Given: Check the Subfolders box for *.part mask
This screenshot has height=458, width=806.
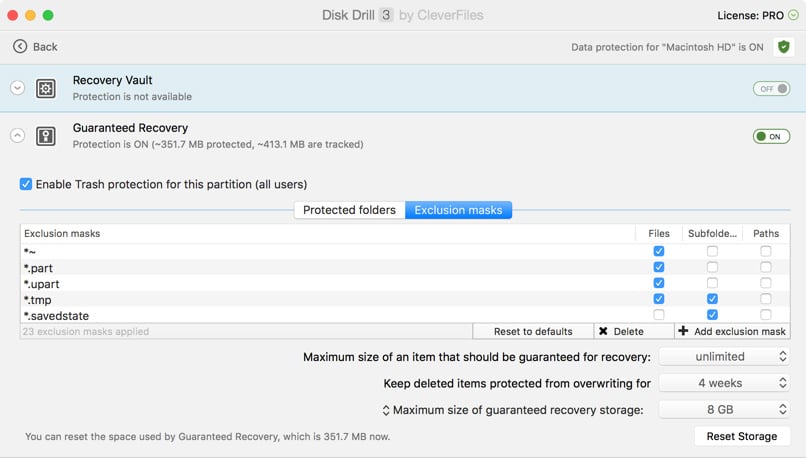Looking at the screenshot, I should click(x=712, y=267).
